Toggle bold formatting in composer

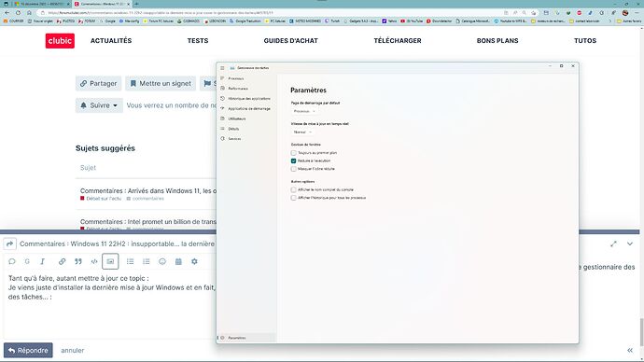click(27, 261)
